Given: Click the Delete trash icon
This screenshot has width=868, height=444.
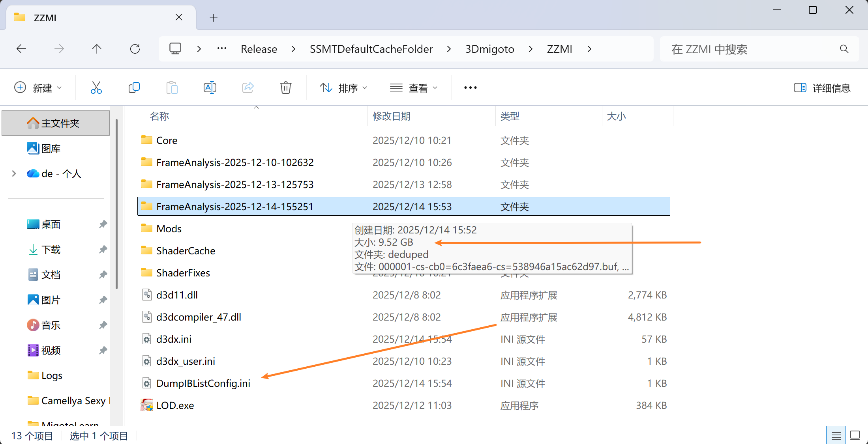Looking at the screenshot, I should click(285, 88).
